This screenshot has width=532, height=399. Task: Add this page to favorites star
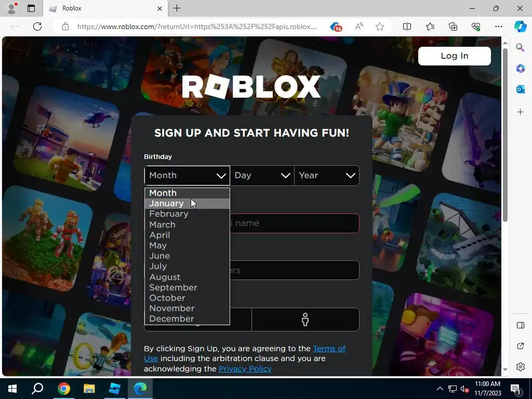(380, 26)
